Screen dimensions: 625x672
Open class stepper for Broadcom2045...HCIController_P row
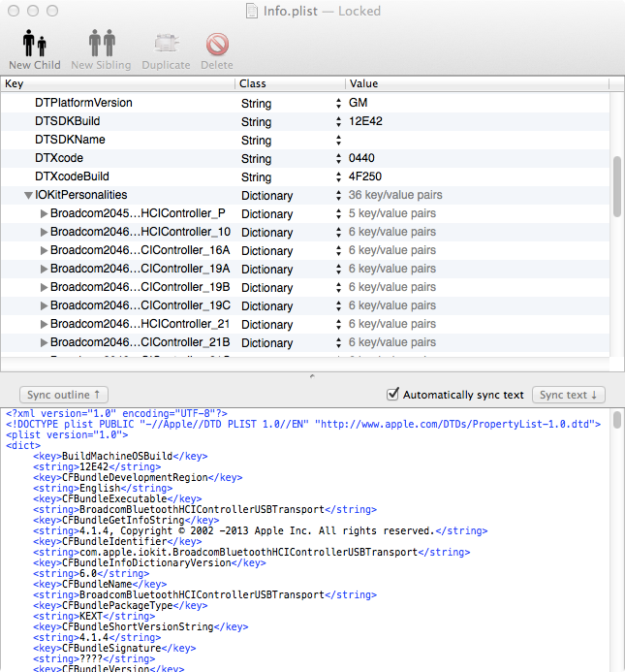tap(338, 213)
